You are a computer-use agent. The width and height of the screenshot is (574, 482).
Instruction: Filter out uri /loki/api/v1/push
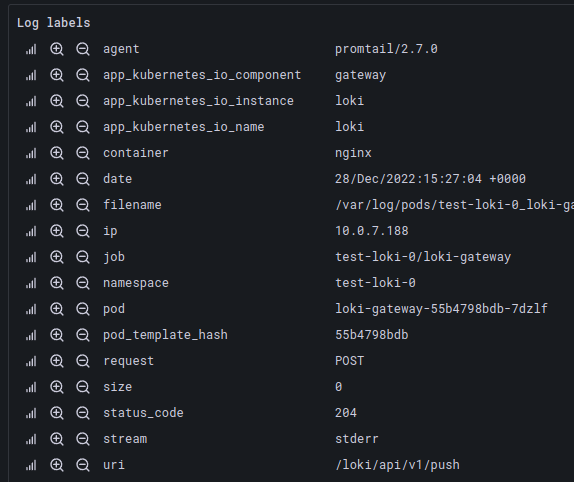(x=83, y=465)
